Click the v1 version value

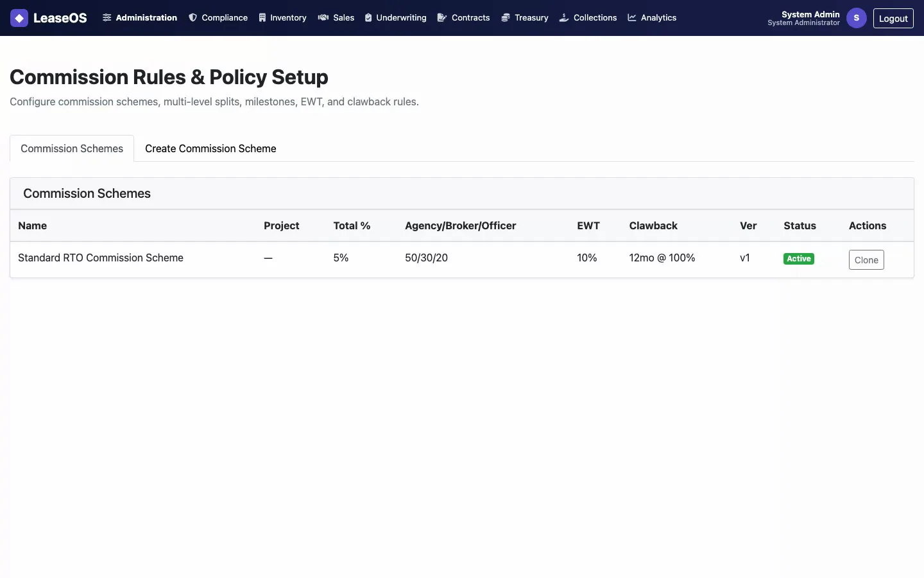pyautogui.click(x=745, y=258)
